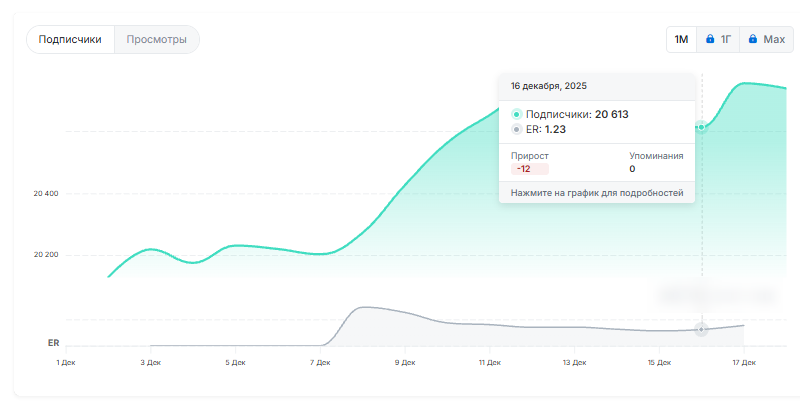
Task: Click the lock icon on the 1Г button
Action: click(x=710, y=40)
